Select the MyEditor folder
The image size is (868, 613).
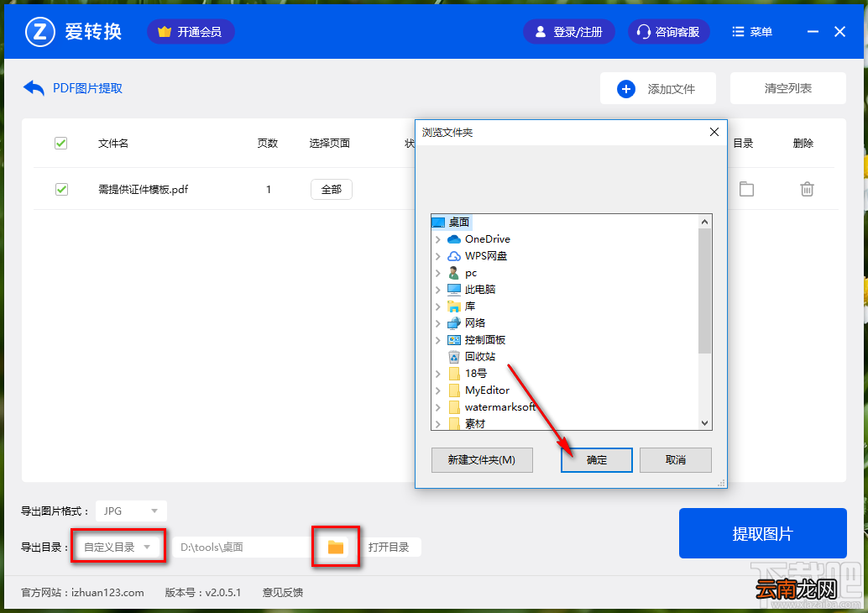(x=487, y=390)
